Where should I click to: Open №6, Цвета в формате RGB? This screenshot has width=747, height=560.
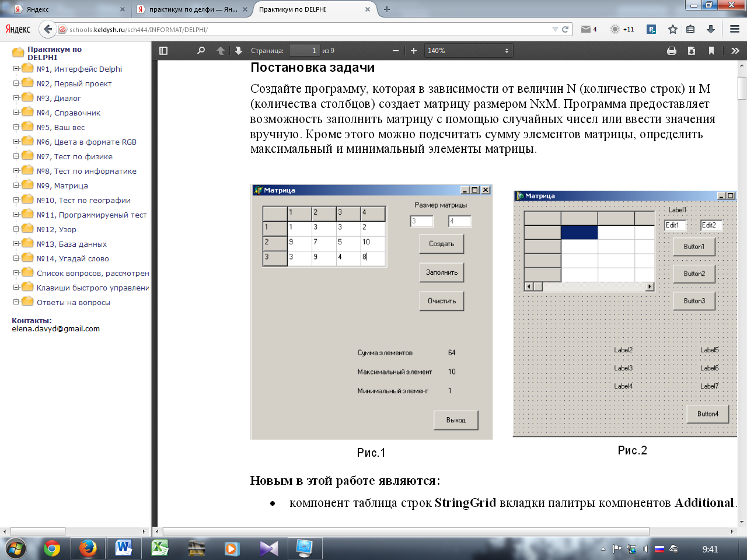pyautogui.click(x=86, y=142)
